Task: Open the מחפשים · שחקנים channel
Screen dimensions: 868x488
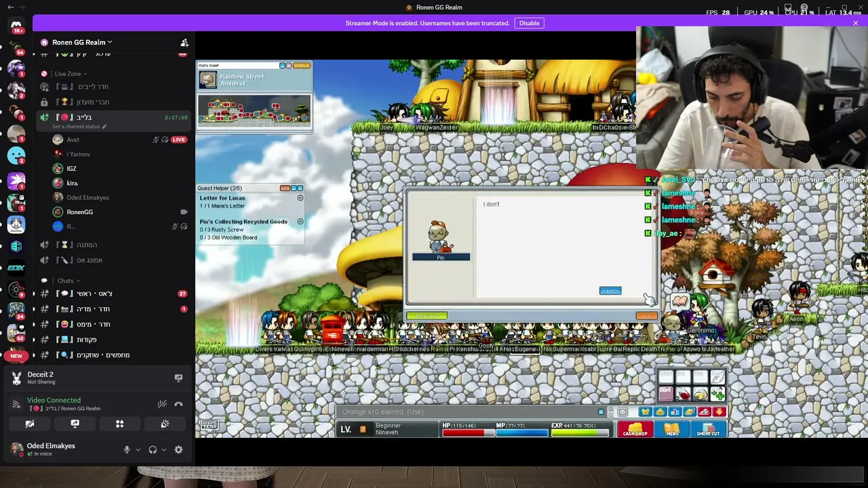Action: 114,355
